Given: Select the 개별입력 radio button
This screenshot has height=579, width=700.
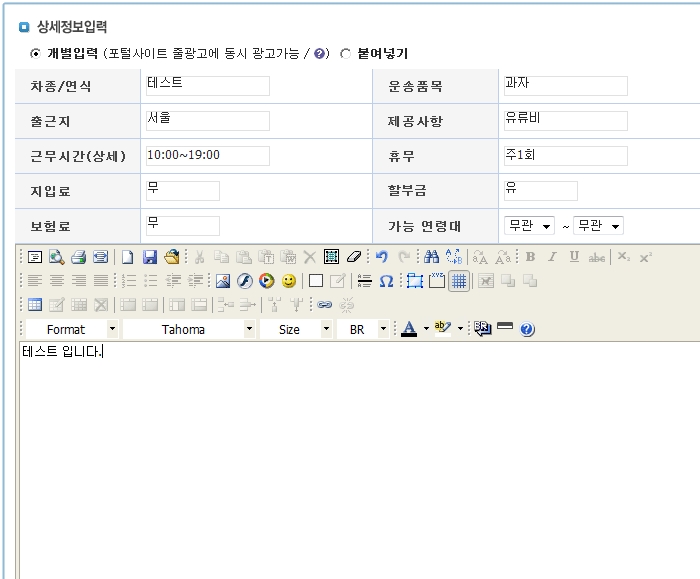Looking at the screenshot, I should coord(35,54).
